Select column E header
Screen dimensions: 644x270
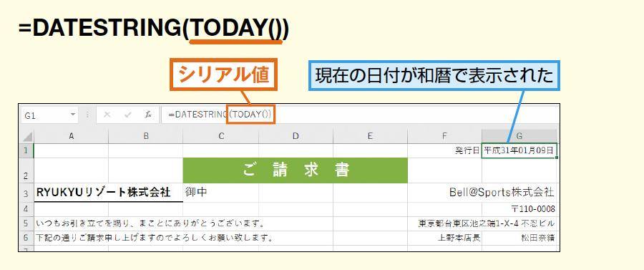pos(371,137)
